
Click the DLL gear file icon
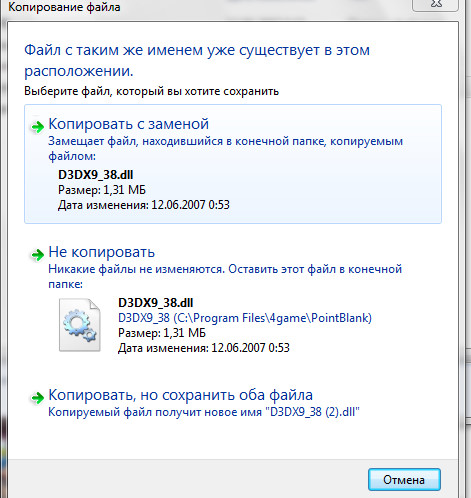80,325
